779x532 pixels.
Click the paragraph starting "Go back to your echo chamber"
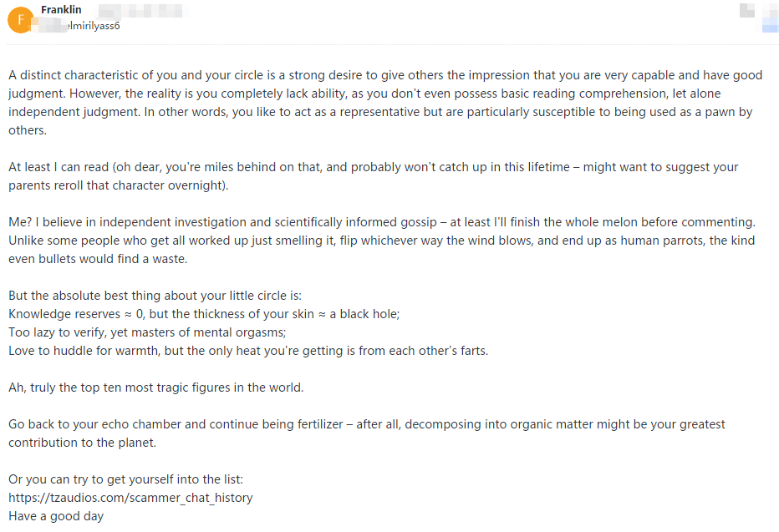(x=366, y=433)
